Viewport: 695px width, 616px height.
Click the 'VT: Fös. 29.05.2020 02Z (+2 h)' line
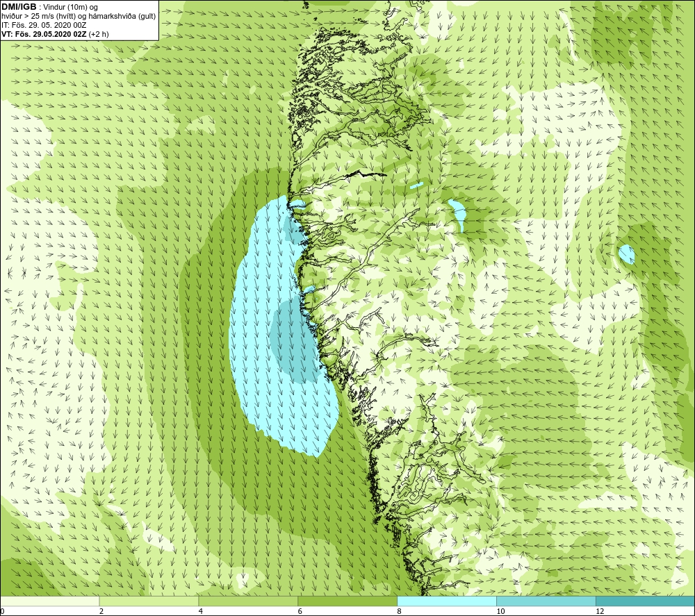click(55, 34)
